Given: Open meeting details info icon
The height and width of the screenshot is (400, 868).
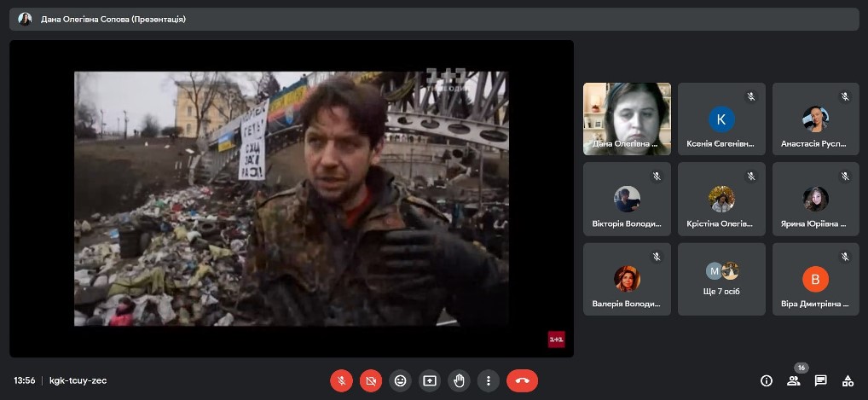Looking at the screenshot, I should (766, 380).
